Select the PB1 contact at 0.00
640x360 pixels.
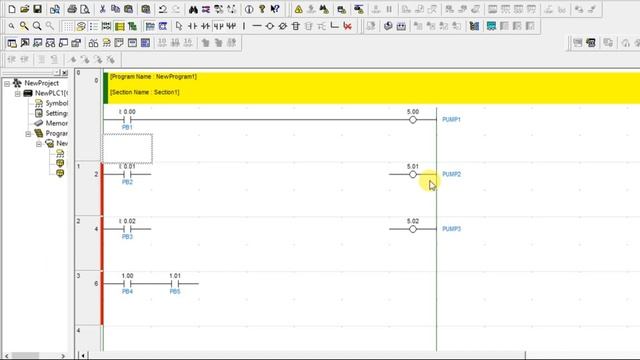[127, 120]
